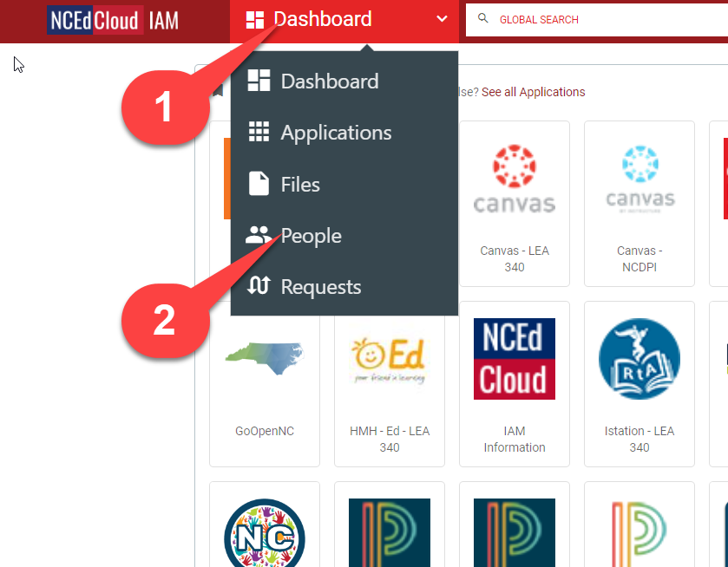
Task: Open the GoOpenNC state map icon
Action: click(x=264, y=358)
